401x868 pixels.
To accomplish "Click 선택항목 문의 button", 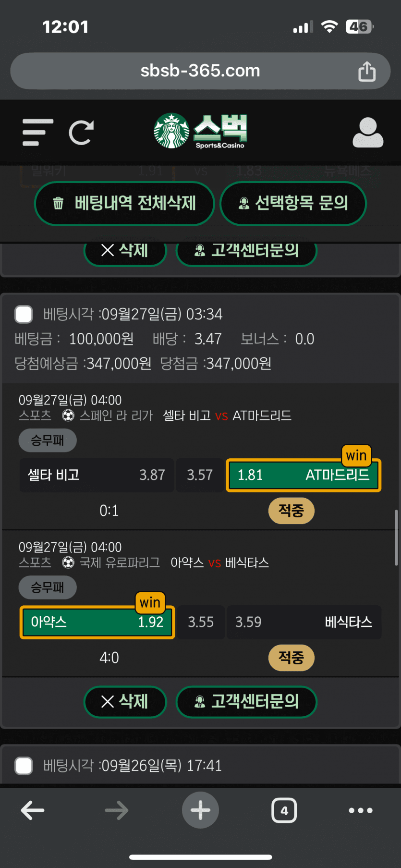I will 293,203.
